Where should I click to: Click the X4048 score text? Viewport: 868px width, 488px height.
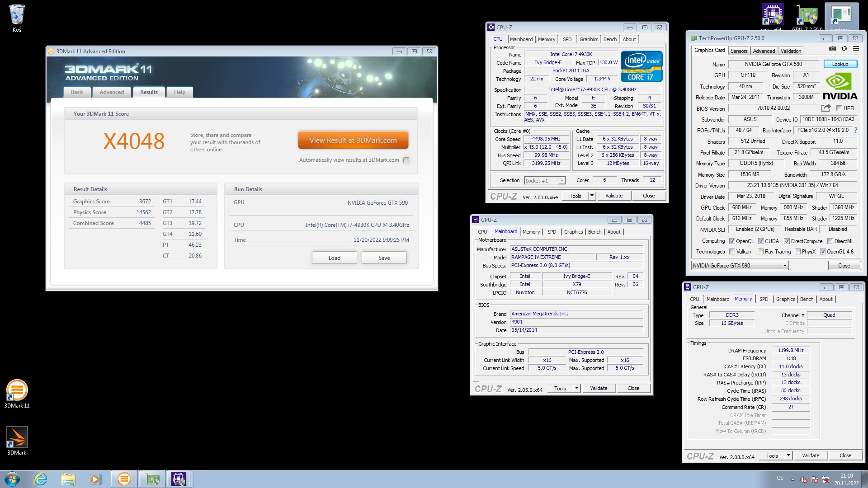(x=134, y=141)
